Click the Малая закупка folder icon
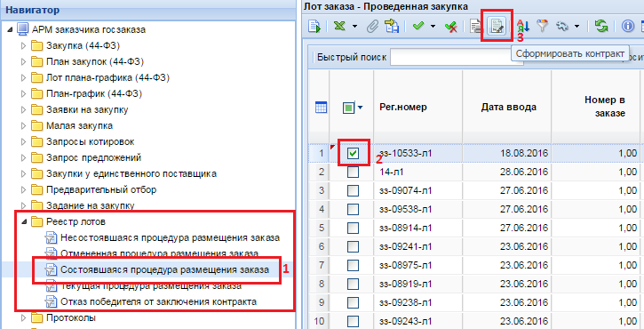The image size is (644, 329). (x=37, y=126)
